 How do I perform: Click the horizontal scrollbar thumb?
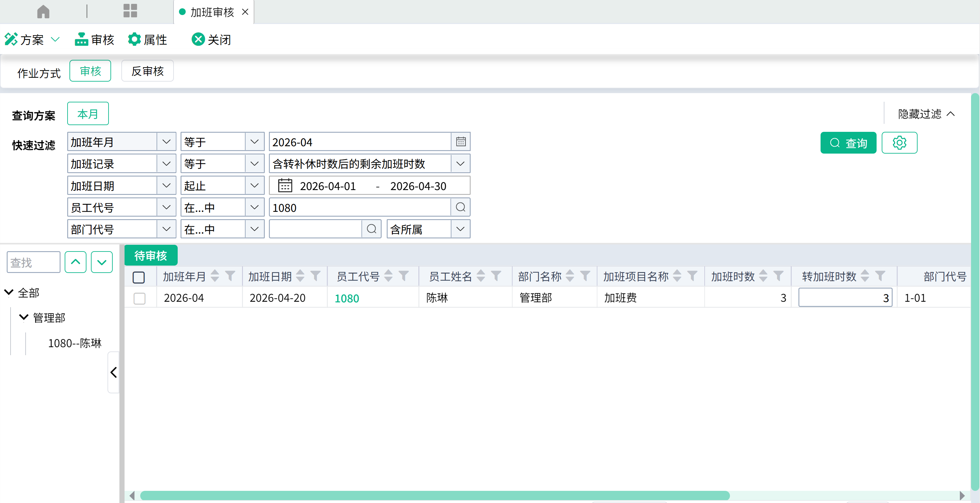click(x=435, y=495)
